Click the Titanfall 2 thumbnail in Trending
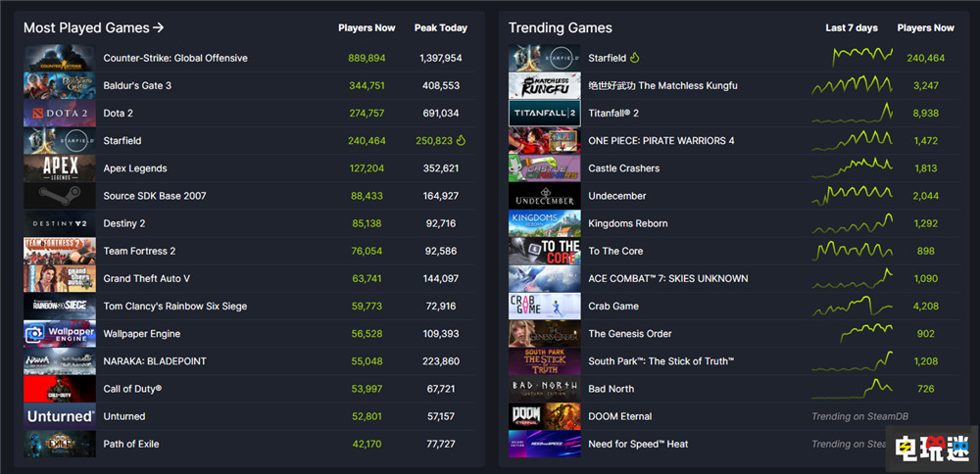Screen dimensions: 980x474 544,114
